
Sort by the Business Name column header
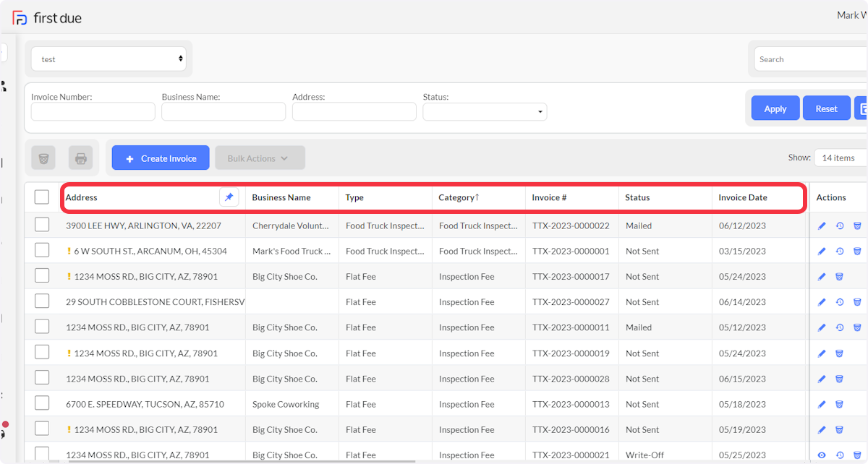tap(281, 197)
